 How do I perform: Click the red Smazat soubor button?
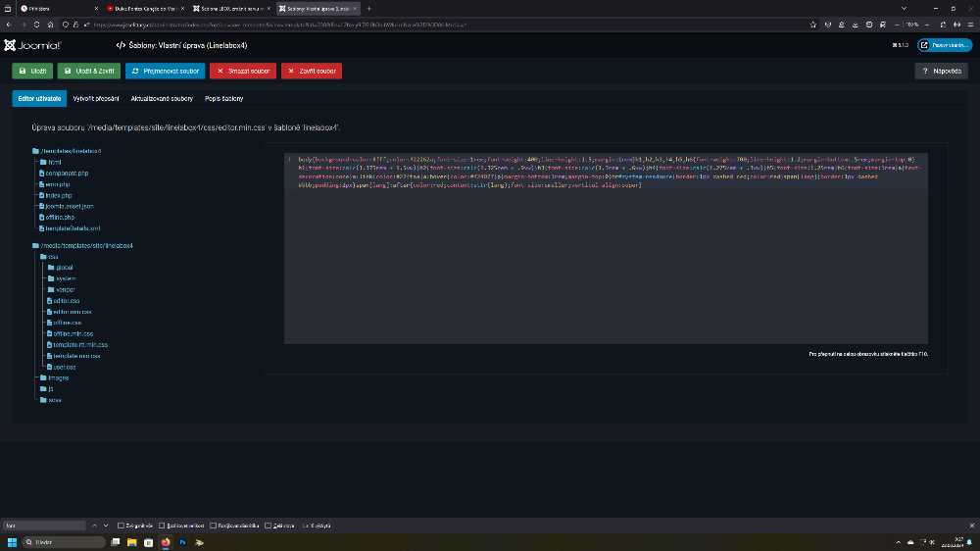click(242, 71)
